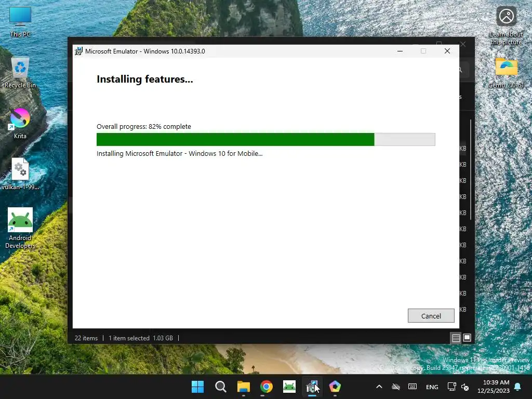Switch the ENG input language

pyautogui.click(x=432, y=387)
